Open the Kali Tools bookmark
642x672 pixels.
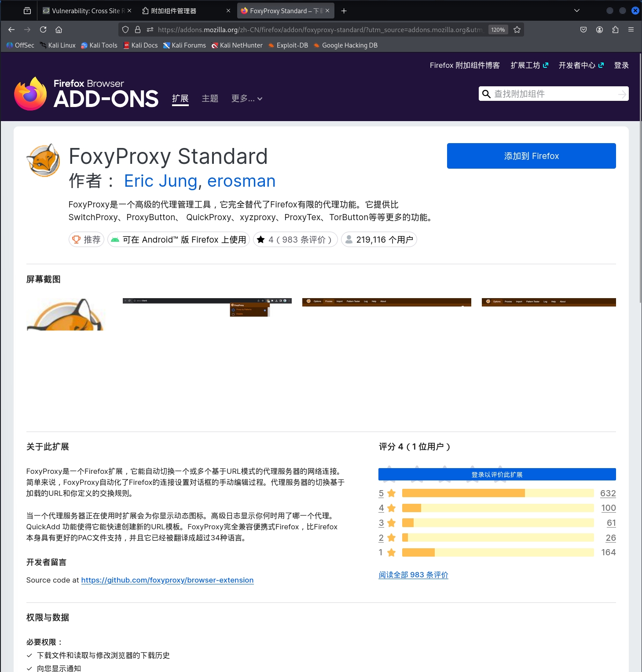click(x=99, y=45)
